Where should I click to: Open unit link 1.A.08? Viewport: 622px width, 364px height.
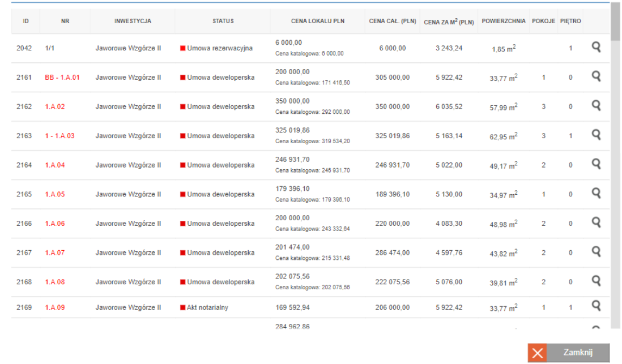pyautogui.click(x=55, y=282)
